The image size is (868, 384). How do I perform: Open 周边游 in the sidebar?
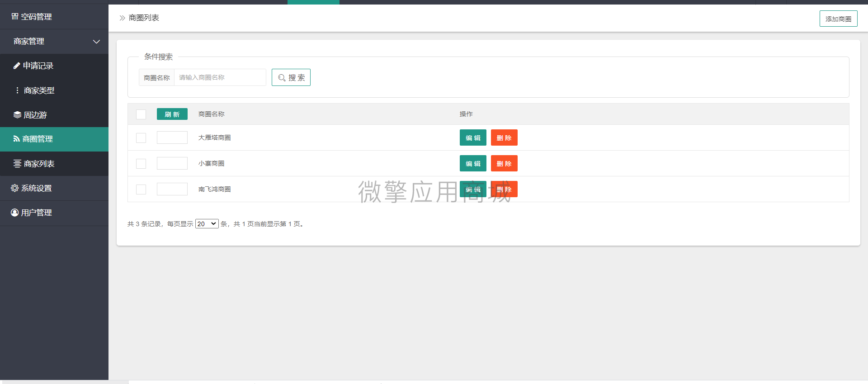pyautogui.click(x=54, y=115)
